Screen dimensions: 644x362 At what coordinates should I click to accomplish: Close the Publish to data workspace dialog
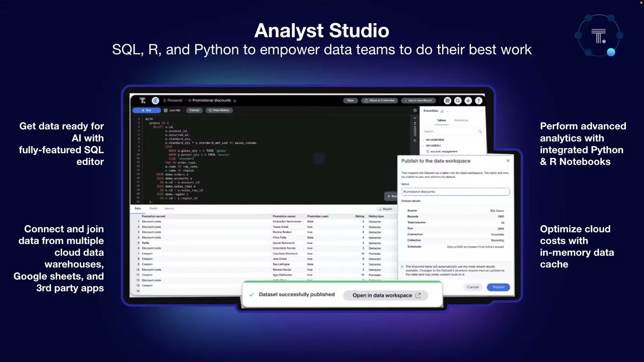[508, 160]
